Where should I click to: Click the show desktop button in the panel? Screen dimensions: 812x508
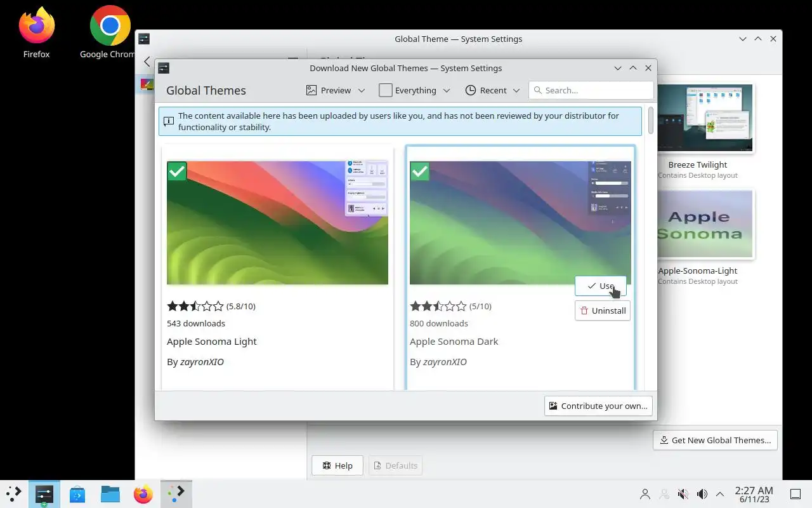pos(795,494)
